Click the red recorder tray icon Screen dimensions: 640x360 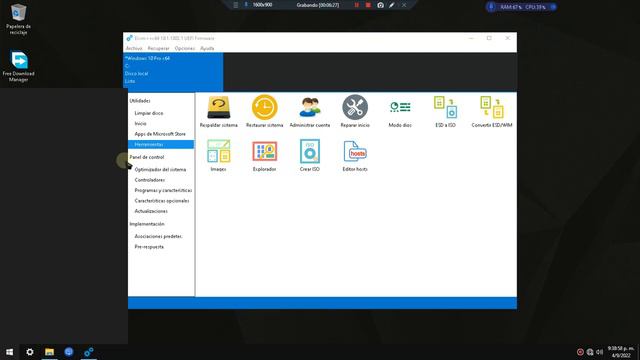coord(580,352)
